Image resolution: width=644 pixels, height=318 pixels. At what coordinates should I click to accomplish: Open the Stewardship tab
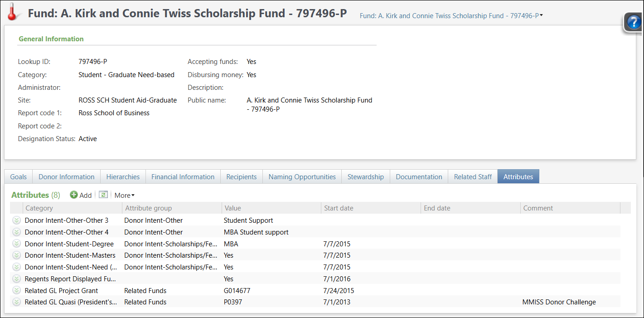tap(365, 176)
